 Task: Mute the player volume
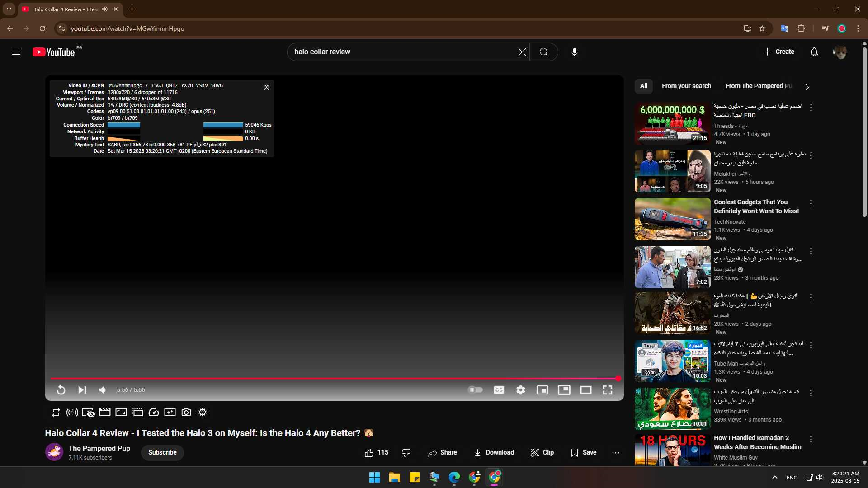click(103, 390)
